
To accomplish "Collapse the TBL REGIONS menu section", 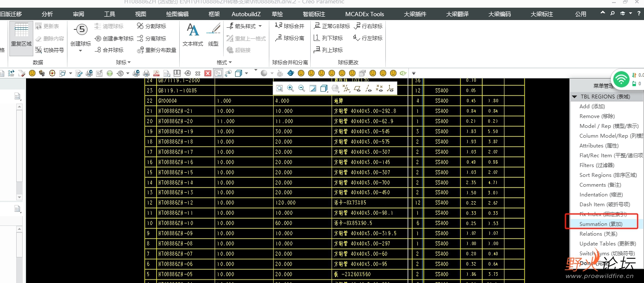I will click(574, 97).
